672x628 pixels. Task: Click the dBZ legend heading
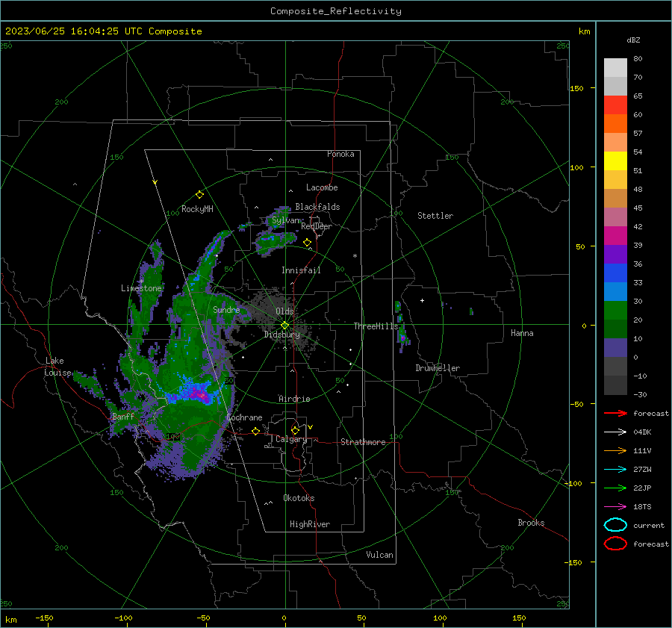633,40
